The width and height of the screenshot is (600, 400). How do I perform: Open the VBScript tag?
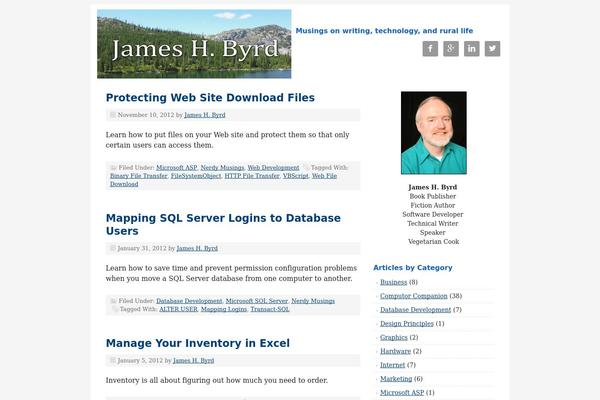coord(295,176)
